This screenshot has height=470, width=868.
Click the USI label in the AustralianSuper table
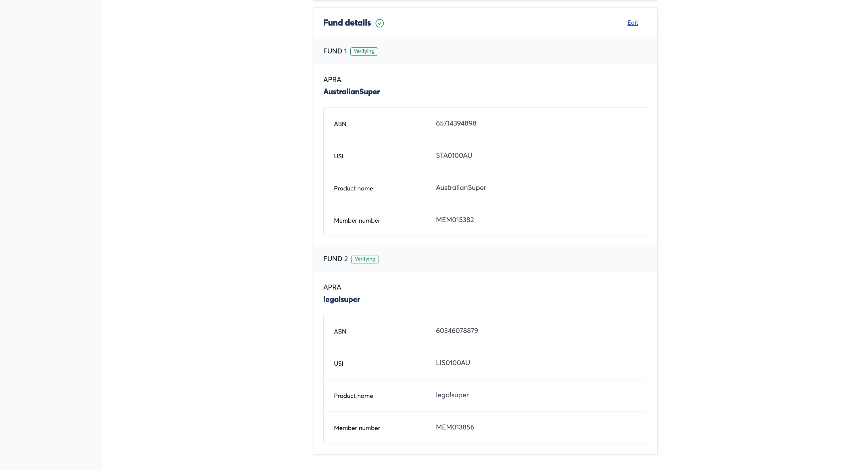(338, 156)
